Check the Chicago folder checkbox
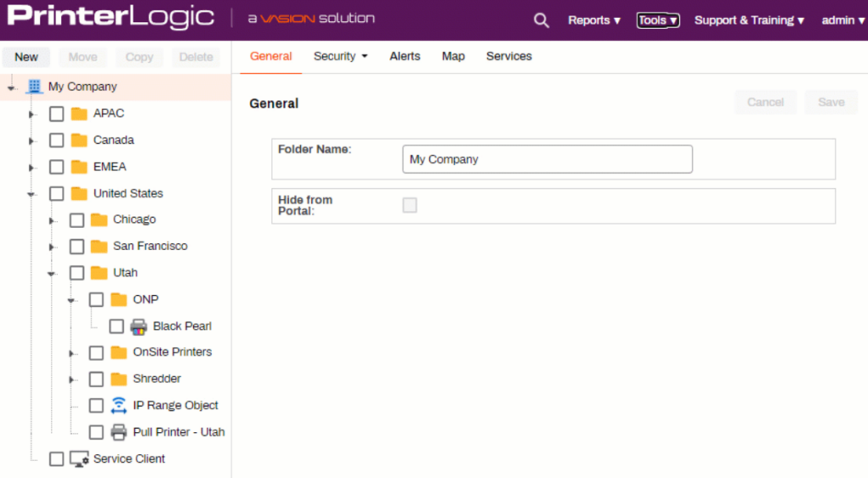This screenshot has width=868, height=478. click(77, 220)
